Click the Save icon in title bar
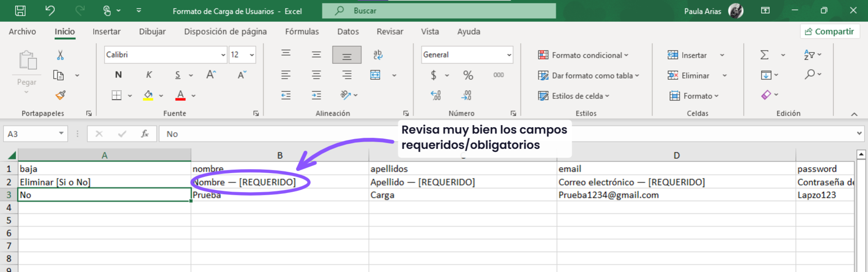 pyautogui.click(x=20, y=11)
